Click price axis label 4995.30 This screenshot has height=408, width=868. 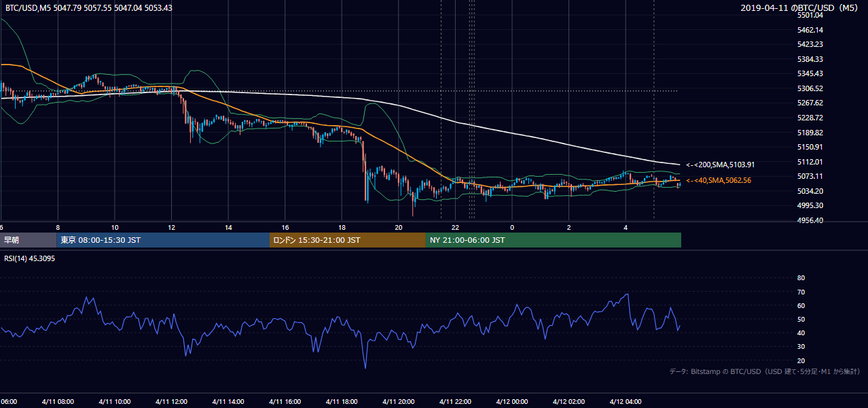810,205
